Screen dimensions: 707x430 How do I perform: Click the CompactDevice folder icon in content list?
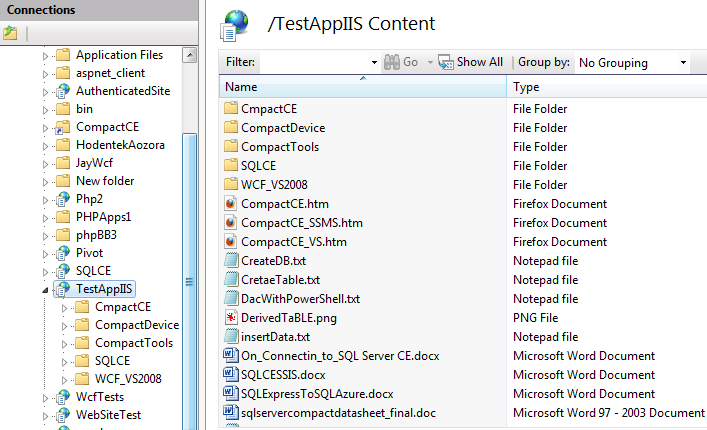pyautogui.click(x=231, y=127)
